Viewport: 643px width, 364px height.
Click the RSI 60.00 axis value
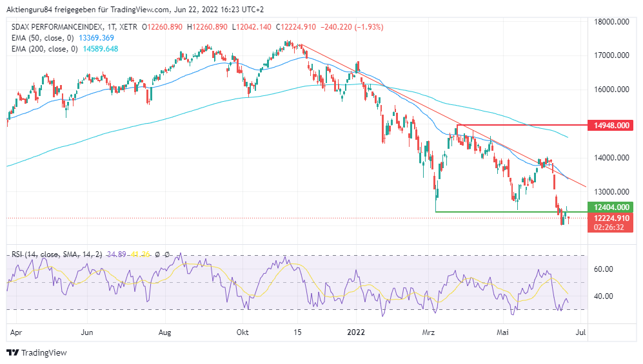(603, 269)
